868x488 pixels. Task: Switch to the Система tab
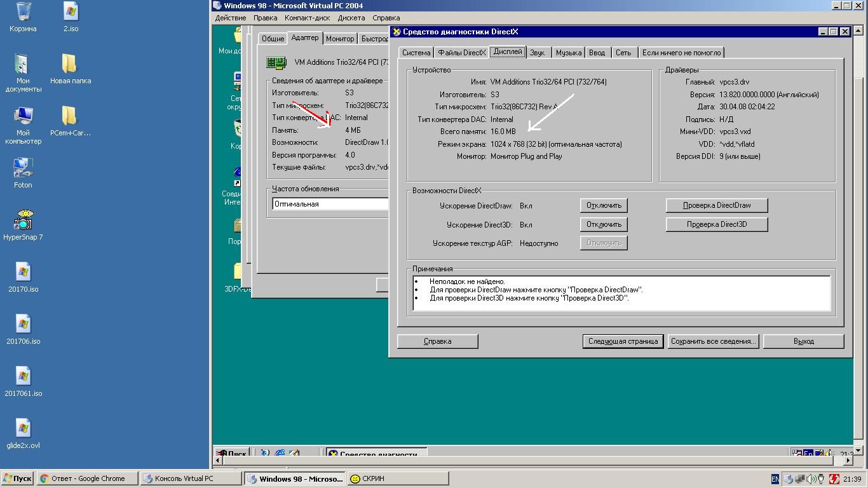pos(416,53)
